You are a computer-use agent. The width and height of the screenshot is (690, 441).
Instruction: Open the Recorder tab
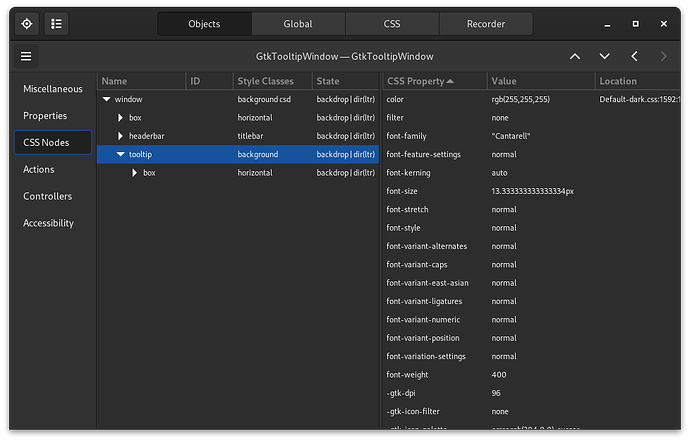coord(486,24)
